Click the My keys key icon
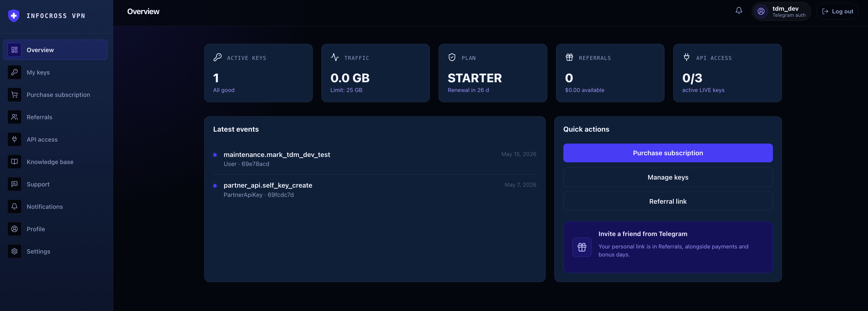Image resolution: width=868 pixels, height=311 pixels. point(15,72)
